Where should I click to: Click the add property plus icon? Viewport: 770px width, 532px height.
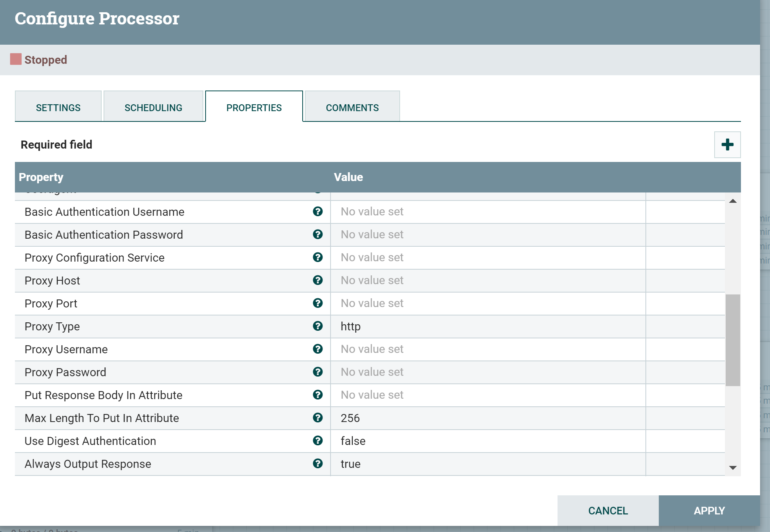727,145
